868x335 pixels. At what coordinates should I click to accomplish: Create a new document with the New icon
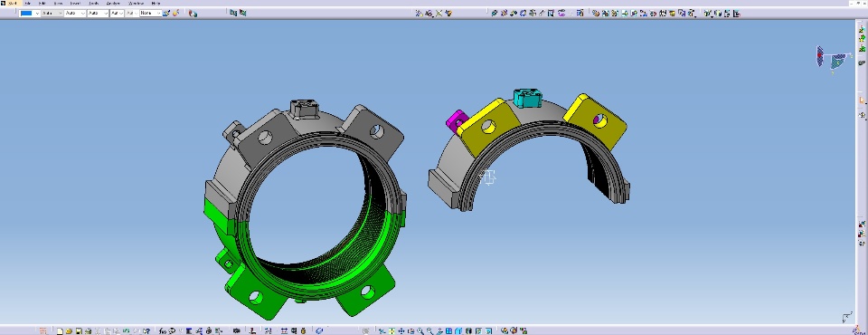(x=60, y=331)
